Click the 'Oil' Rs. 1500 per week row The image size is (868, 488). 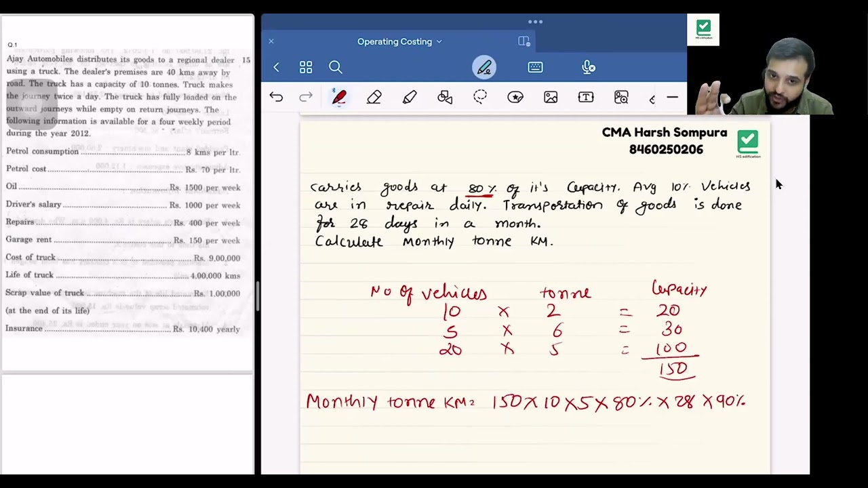point(123,187)
